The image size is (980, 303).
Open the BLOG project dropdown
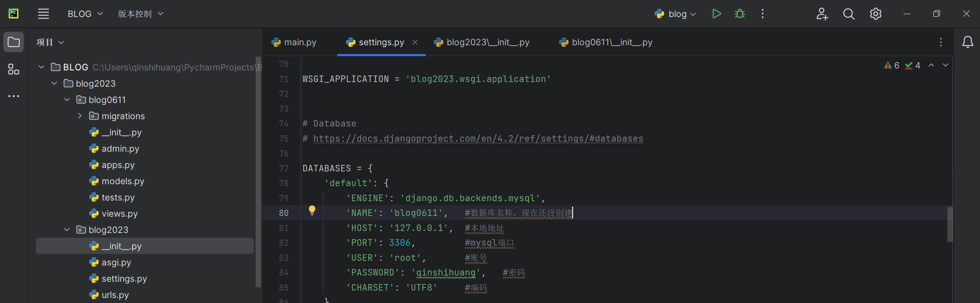coord(85,14)
